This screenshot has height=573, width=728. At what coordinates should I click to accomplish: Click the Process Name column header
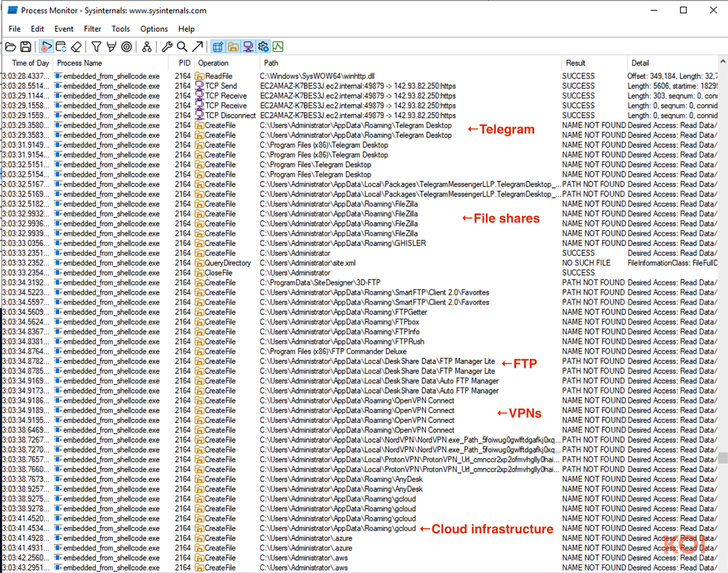(x=111, y=63)
